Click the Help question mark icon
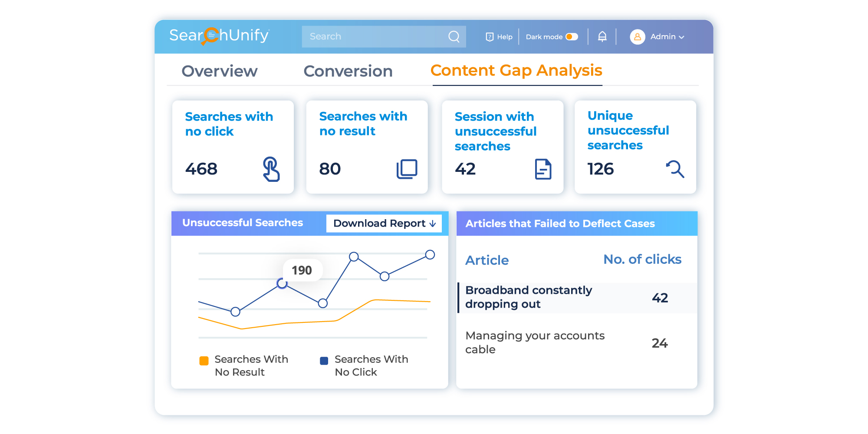 pos(490,37)
